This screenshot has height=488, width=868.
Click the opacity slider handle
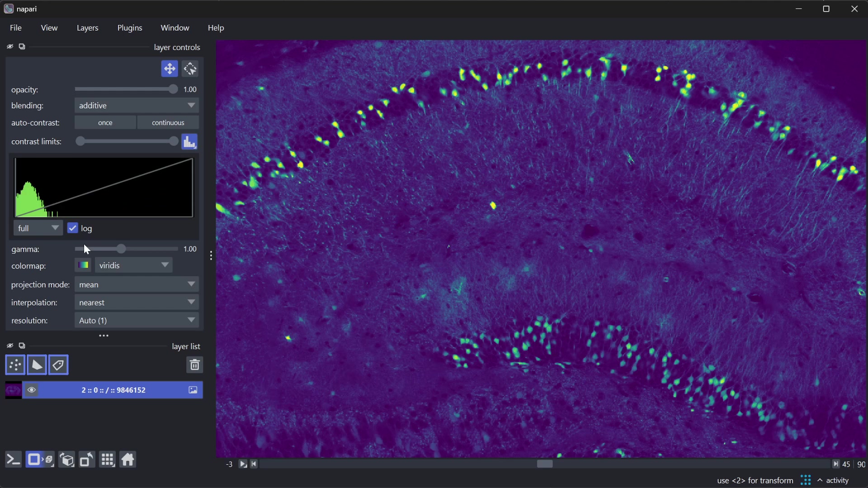click(x=173, y=89)
